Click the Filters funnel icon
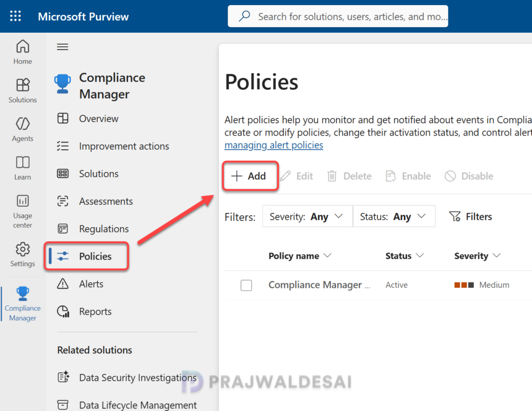The image size is (532, 411). click(455, 216)
